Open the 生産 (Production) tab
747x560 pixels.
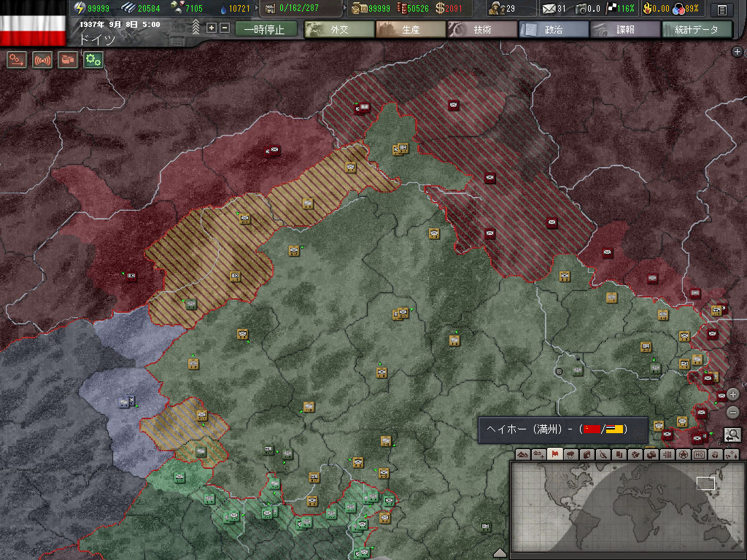(x=411, y=29)
